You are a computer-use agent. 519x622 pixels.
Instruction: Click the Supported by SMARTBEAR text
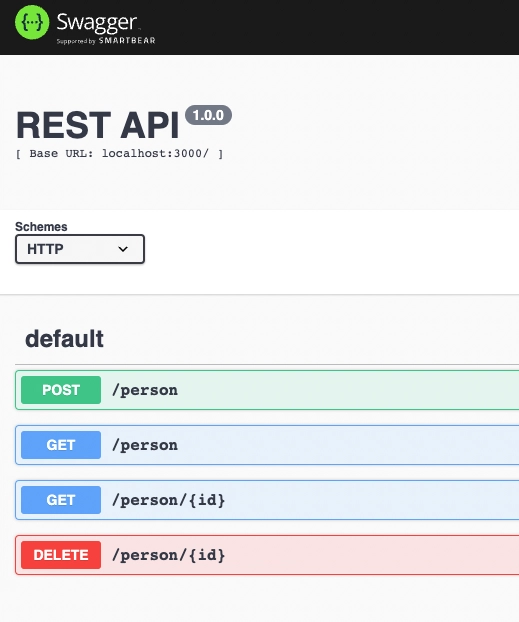click(106, 41)
